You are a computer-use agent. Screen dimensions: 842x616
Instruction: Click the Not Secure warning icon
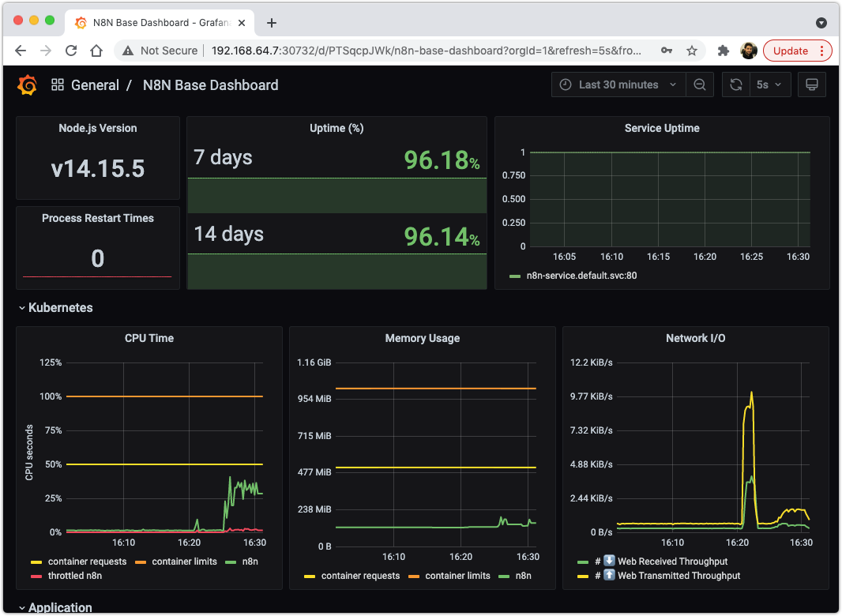click(128, 51)
